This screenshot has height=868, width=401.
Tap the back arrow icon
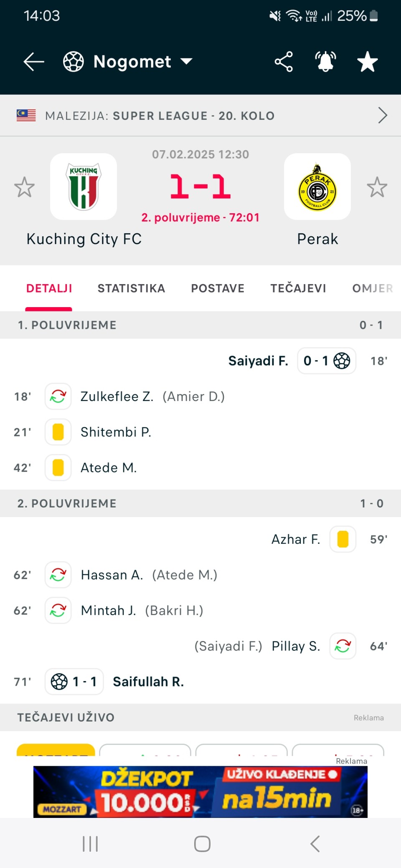pyautogui.click(x=34, y=62)
